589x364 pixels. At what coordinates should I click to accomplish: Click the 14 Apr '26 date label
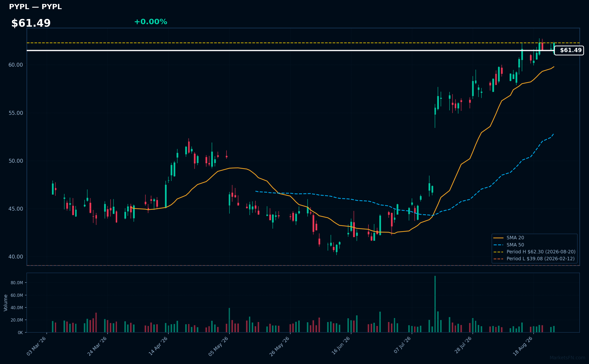coord(158,346)
